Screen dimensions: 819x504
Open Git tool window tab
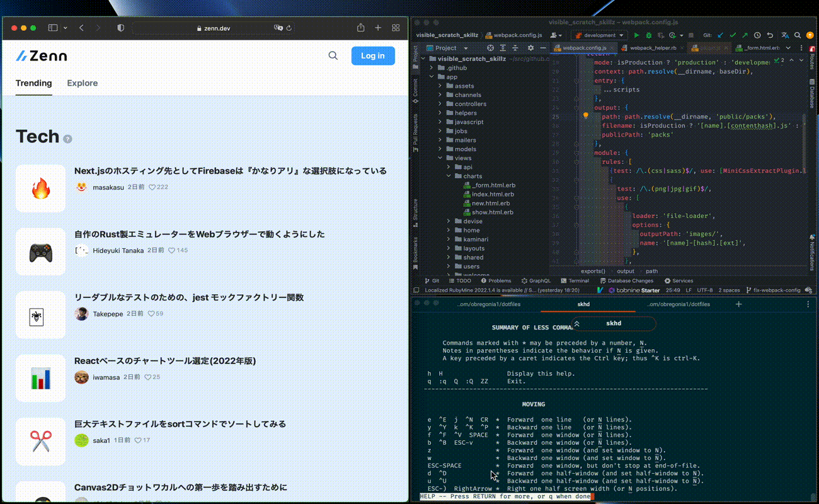(x=432, y=281)
